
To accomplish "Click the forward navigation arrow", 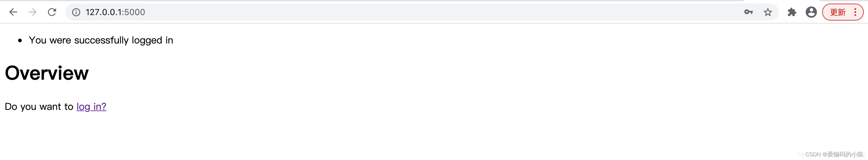I will [x=32, y=12].
